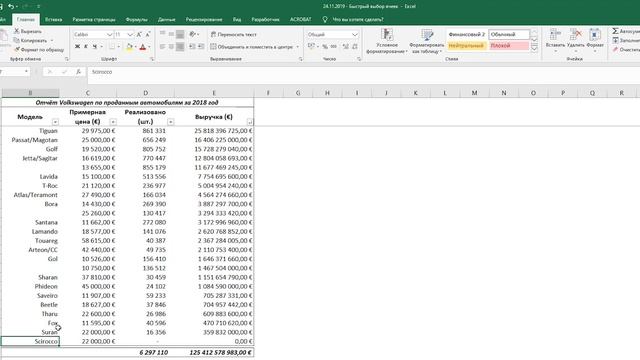Click the decrease indent icon
This screenshot has height=360, width=640.
(x=192, y=47)
